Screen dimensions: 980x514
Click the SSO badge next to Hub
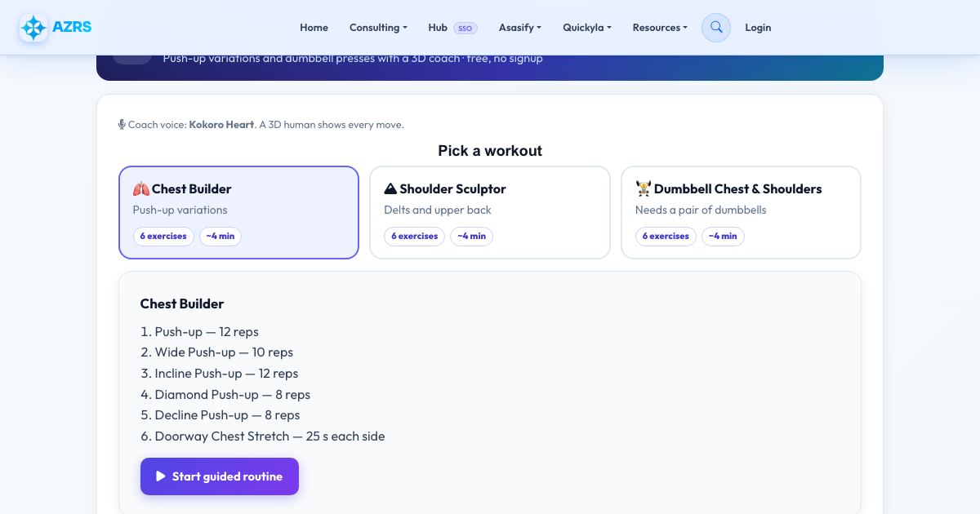[x=465, y=28]
